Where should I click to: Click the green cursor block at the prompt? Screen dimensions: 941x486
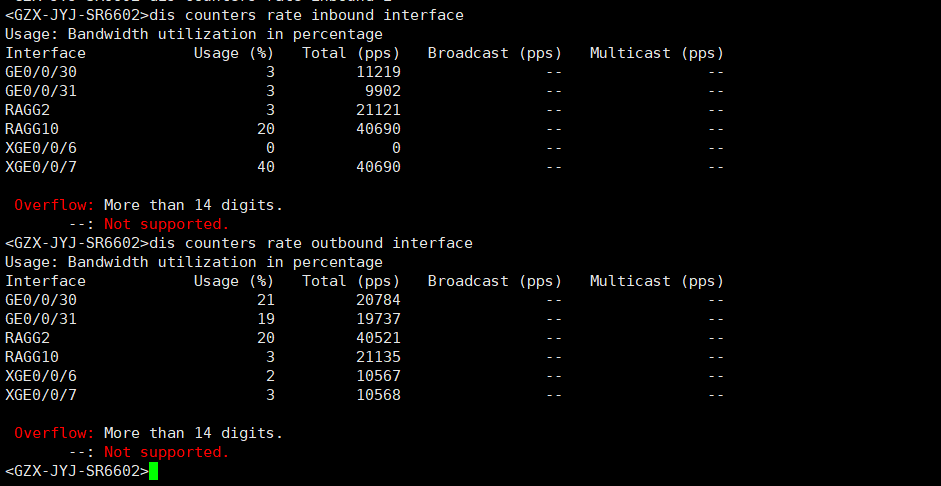[x=154, y=471]
